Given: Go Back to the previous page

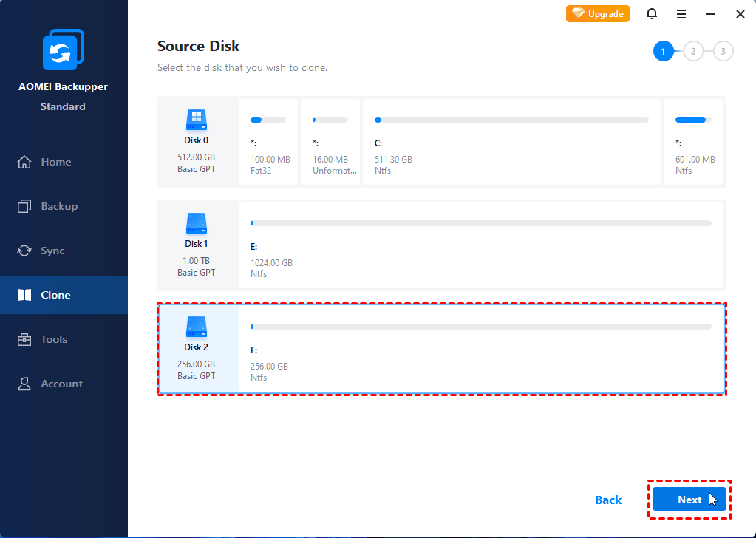Looking at the screenshot, I should [x=608, y=500].
